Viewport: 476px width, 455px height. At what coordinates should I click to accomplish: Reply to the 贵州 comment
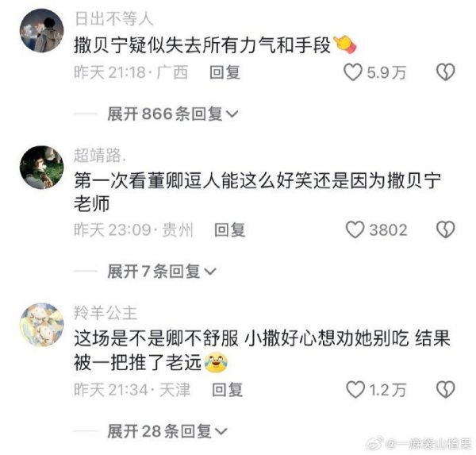pos(229,229)
